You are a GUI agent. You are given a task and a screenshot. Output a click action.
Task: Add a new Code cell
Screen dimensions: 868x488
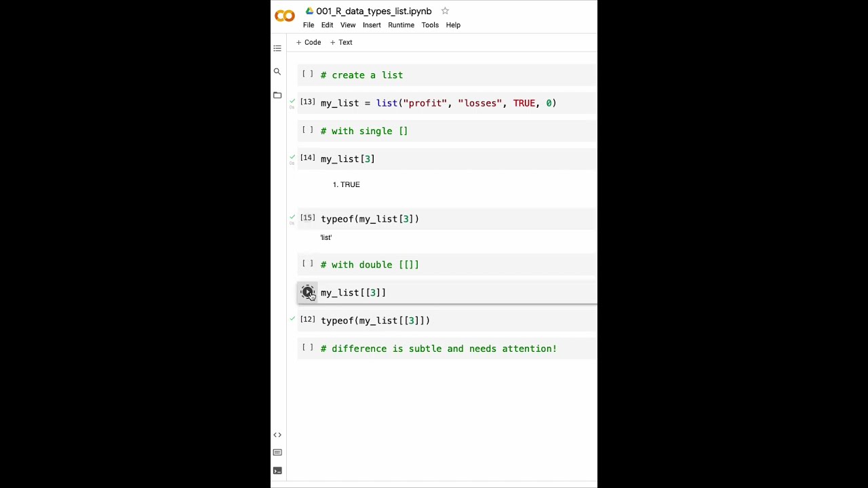tap(309, 42)
